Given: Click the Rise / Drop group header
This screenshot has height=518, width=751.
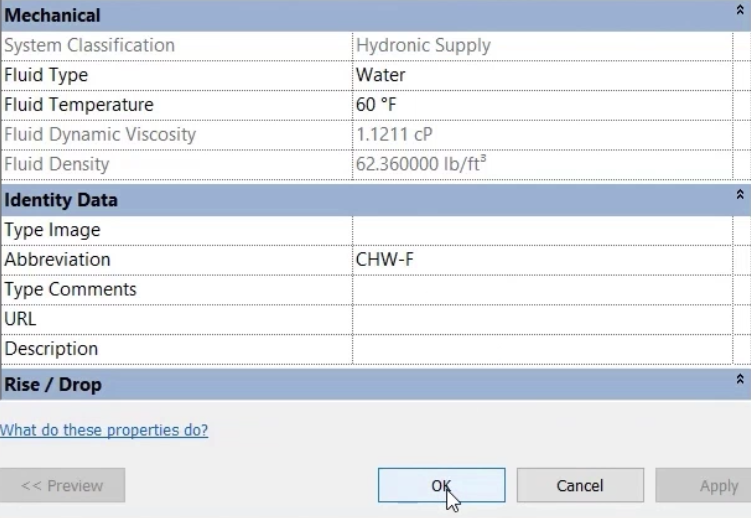Looking at the screenshot, I should pyautogui.click(x=376, y=384).
